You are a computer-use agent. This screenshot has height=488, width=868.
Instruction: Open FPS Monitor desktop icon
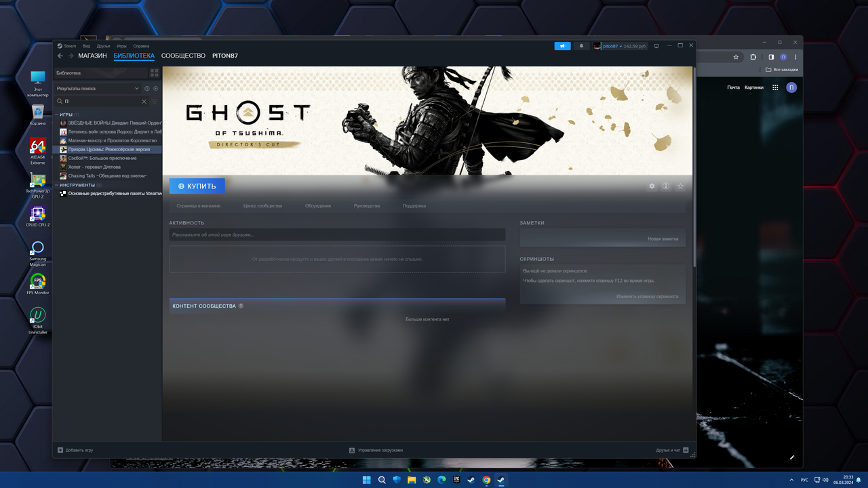tap(38, 285)
